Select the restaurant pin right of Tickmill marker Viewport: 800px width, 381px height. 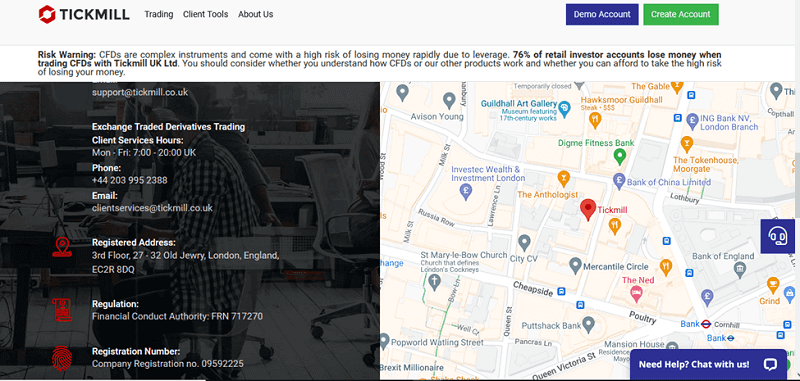pos(615,225)
